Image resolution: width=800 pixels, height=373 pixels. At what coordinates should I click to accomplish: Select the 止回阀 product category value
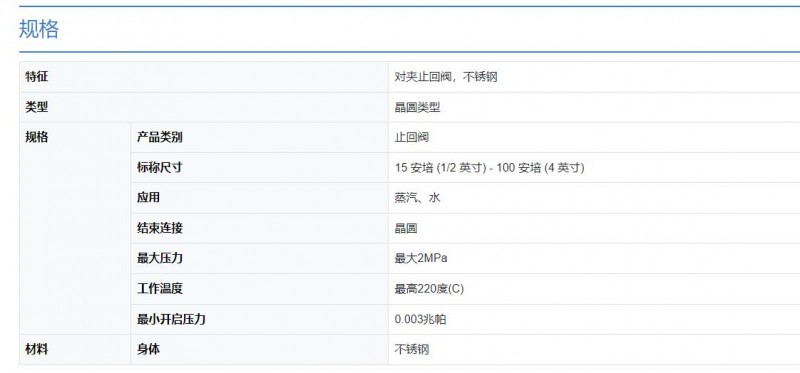click(411, 137)
